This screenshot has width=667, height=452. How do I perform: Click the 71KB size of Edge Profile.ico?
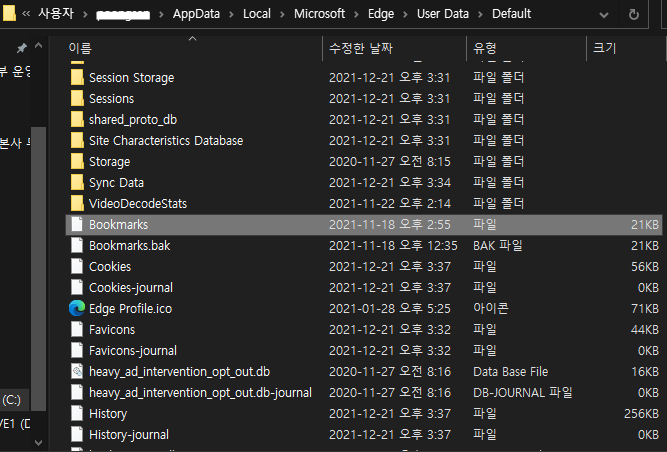[x=645, y=309]
